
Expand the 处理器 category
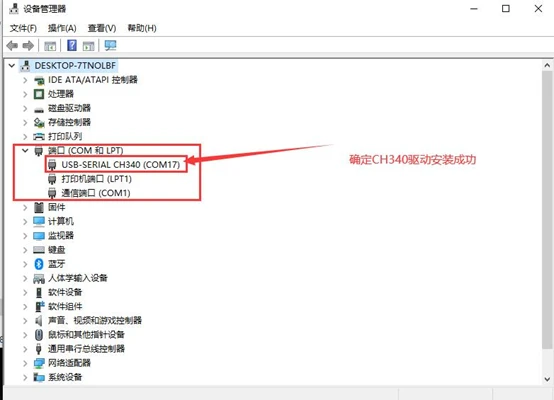[25, 94]
